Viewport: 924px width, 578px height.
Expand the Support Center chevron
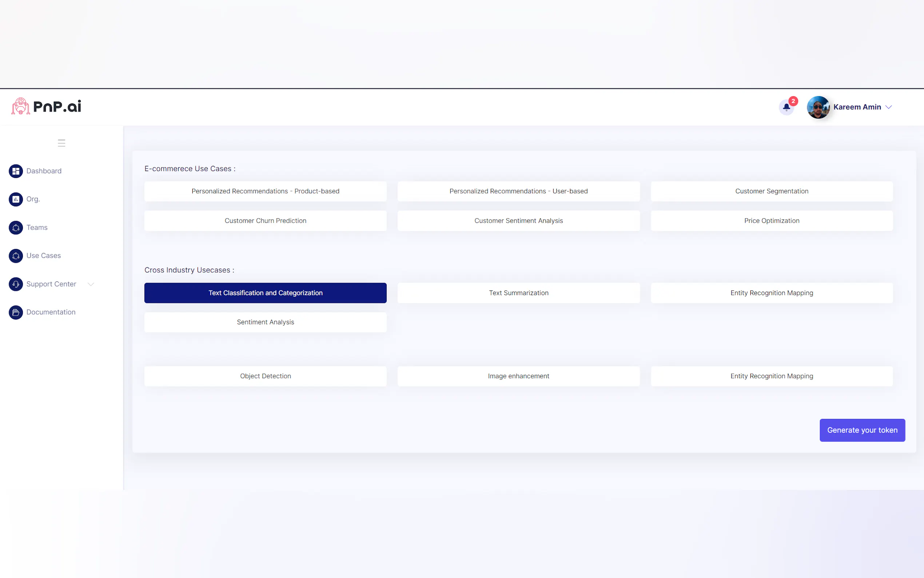(91, 284)
